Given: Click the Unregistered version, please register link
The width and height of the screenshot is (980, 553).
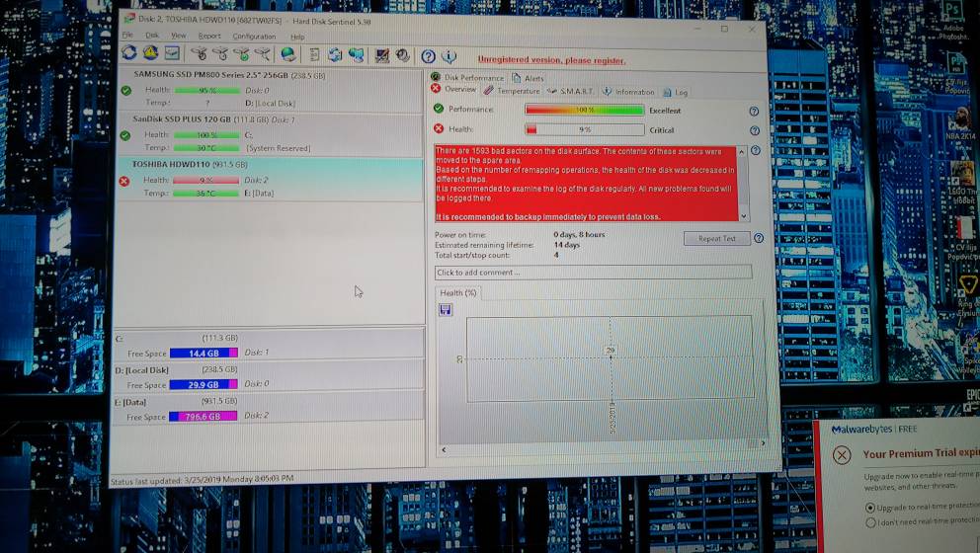Looking at the screenshot, I should click(x=551, y=60).
